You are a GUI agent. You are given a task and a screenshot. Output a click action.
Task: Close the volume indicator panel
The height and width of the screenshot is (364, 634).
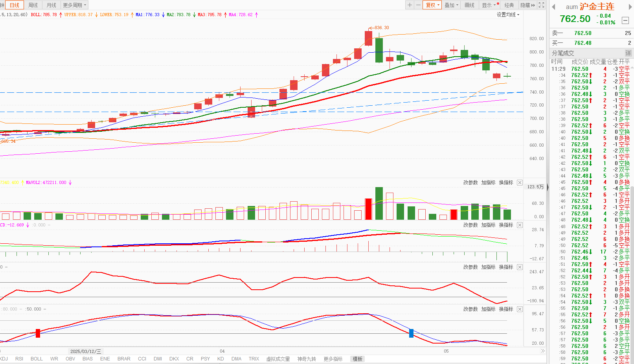(x=520, y=183)
